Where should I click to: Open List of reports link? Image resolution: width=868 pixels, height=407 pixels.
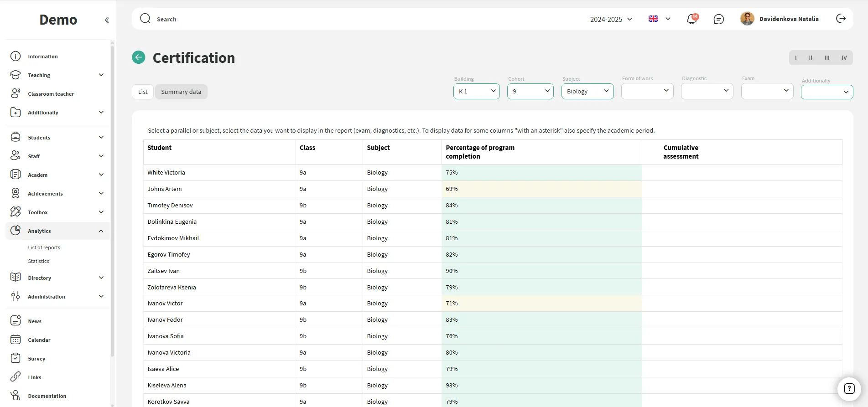44,247
